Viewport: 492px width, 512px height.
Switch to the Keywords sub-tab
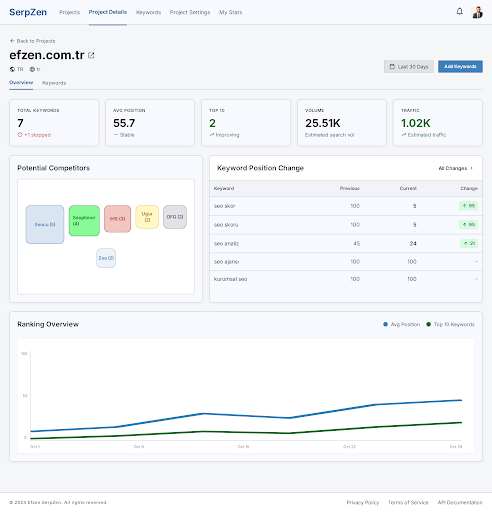pyautogui.click(x=54, y=83)
